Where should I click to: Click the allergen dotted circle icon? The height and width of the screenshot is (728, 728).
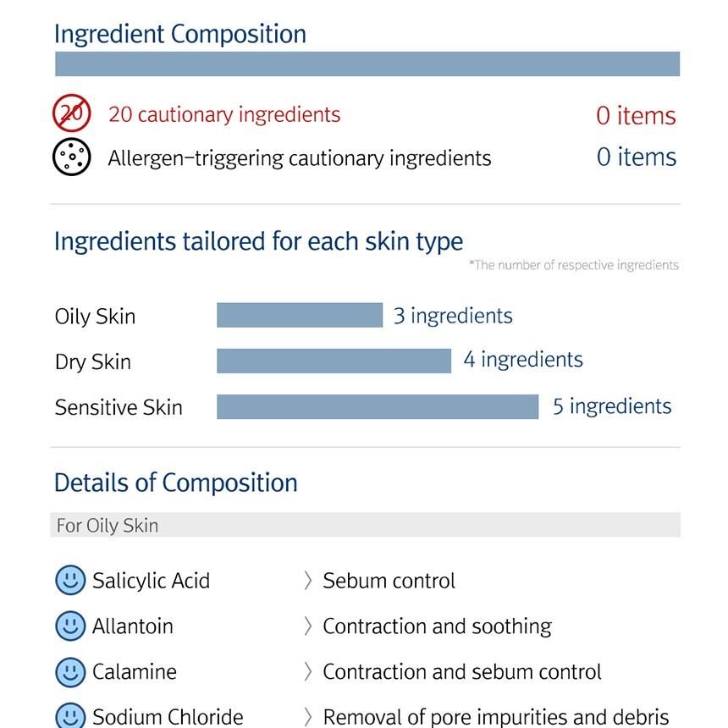click(72, 157)
